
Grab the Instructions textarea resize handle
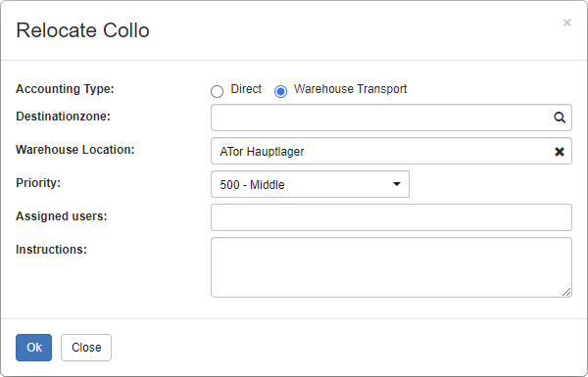pyautogui.click(x=566, y=292)
